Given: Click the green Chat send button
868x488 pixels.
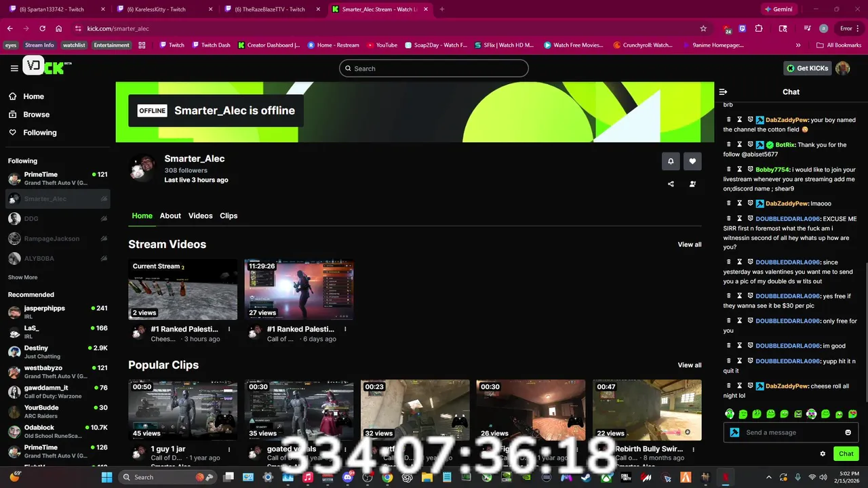Looking at the screenshot, I should pyautogui.click(x=846, y=453).
